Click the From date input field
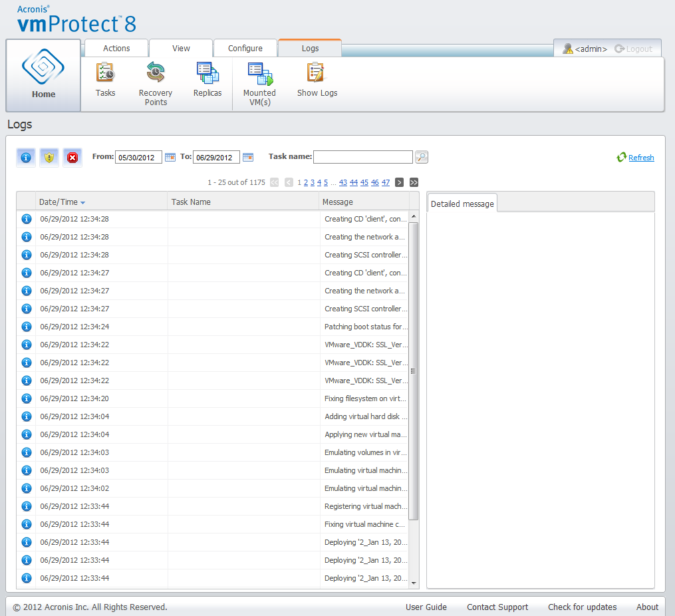675x616 pixels. (x=138, y=157)
